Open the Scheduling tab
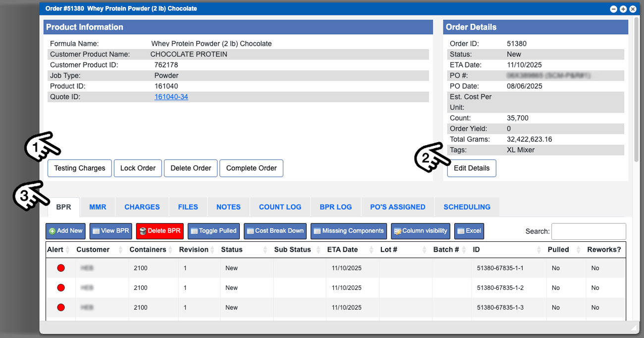Viewport: 644px width, 338px height. tap(467, 207)
